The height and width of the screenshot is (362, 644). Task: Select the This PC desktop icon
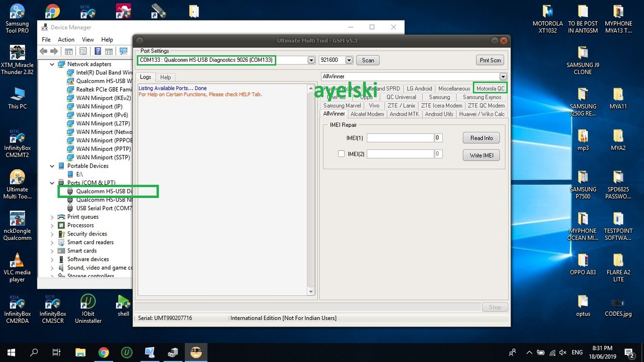17,99
